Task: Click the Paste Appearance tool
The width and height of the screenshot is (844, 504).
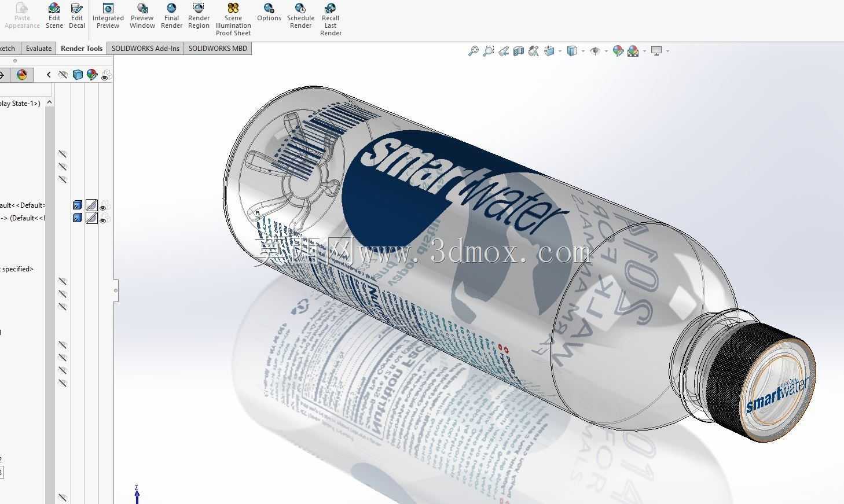Action: [22, 16]
